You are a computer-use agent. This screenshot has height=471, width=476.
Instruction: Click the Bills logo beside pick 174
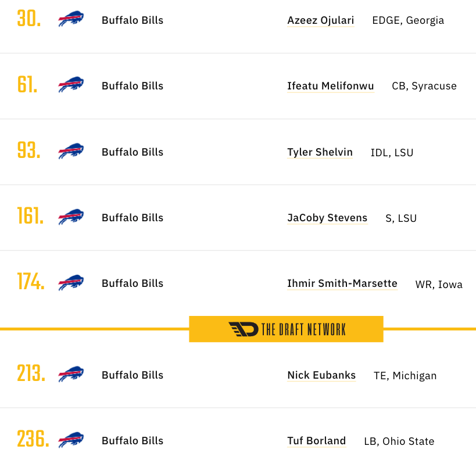tap(71, 282)
